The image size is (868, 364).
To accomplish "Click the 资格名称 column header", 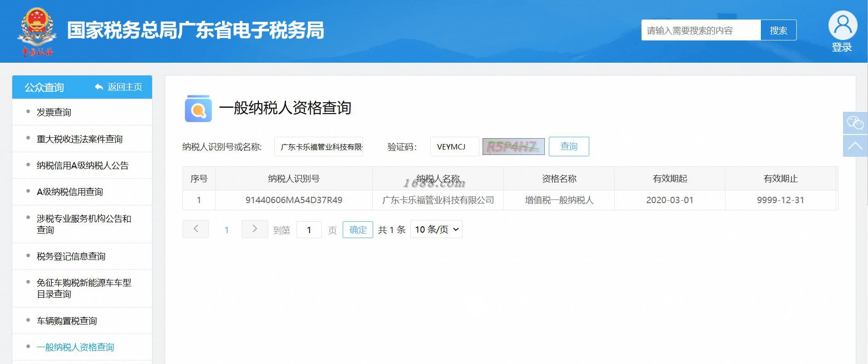I will point(559,179).
